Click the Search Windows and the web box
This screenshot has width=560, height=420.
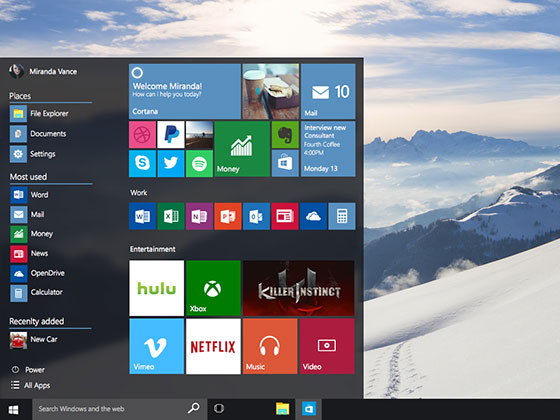(x=119, y=409)
